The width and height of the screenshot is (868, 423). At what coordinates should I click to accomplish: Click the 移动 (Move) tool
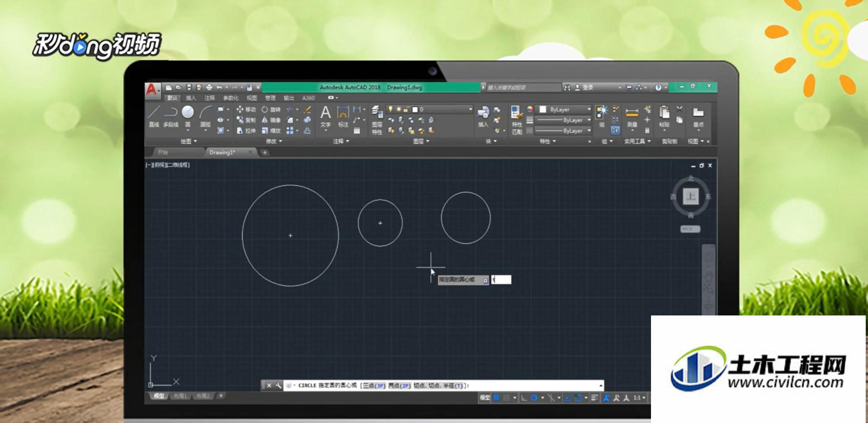click(246, 109)
